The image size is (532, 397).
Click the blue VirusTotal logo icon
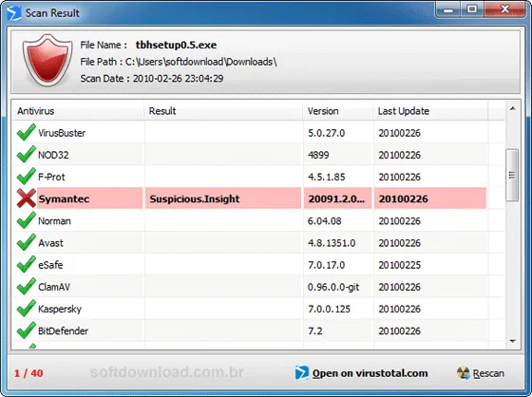302,372
